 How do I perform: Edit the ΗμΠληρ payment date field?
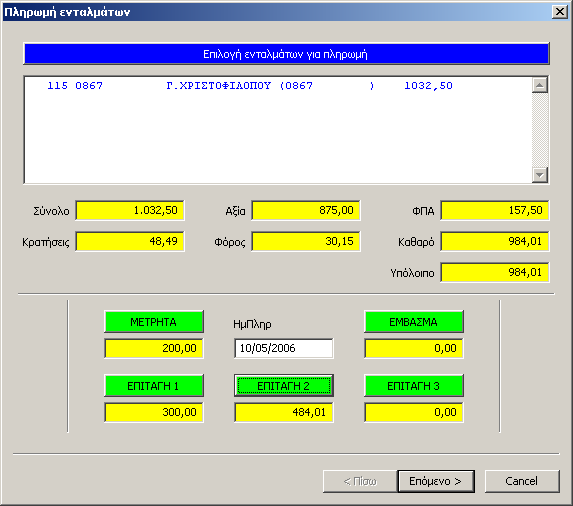[x=284, y=348]
